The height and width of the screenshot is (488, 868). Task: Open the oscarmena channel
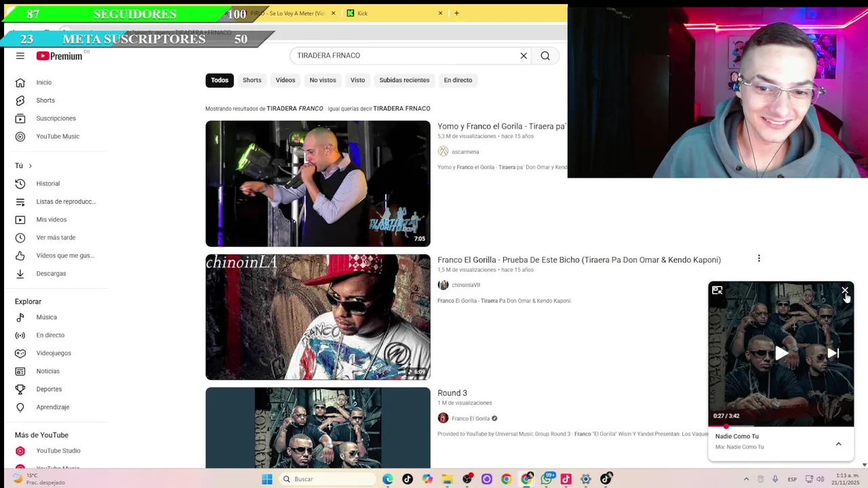465,152
